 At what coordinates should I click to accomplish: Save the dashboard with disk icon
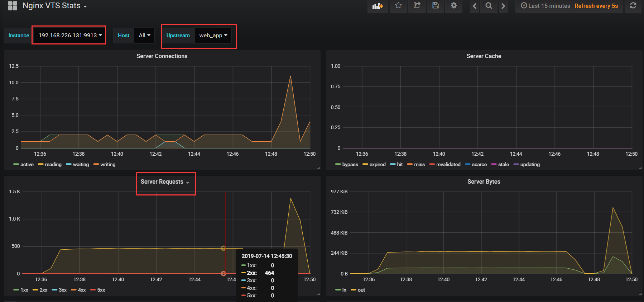[x=435, y=6]
